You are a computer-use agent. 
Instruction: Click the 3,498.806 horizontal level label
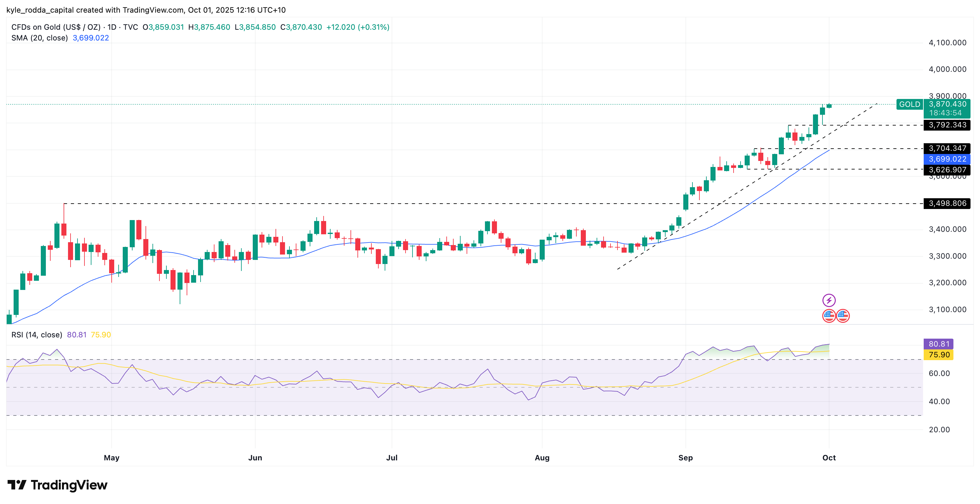(x=947, y=203)
